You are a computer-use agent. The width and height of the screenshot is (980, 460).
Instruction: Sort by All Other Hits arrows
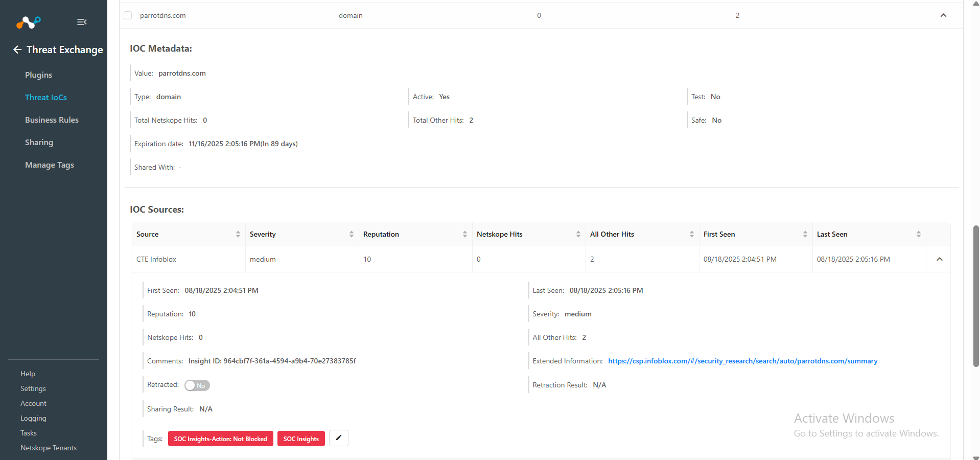point(692,234)
